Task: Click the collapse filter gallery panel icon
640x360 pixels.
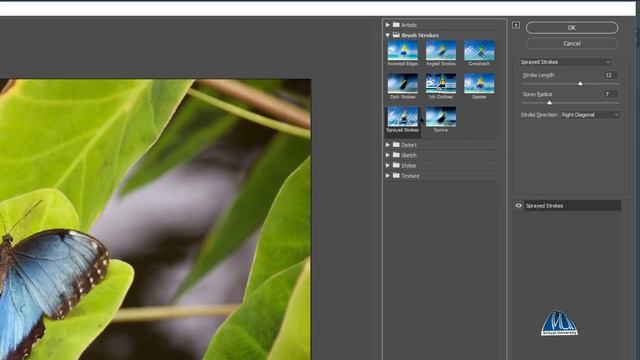Action: pyautogui.click(x=516, y=25)
